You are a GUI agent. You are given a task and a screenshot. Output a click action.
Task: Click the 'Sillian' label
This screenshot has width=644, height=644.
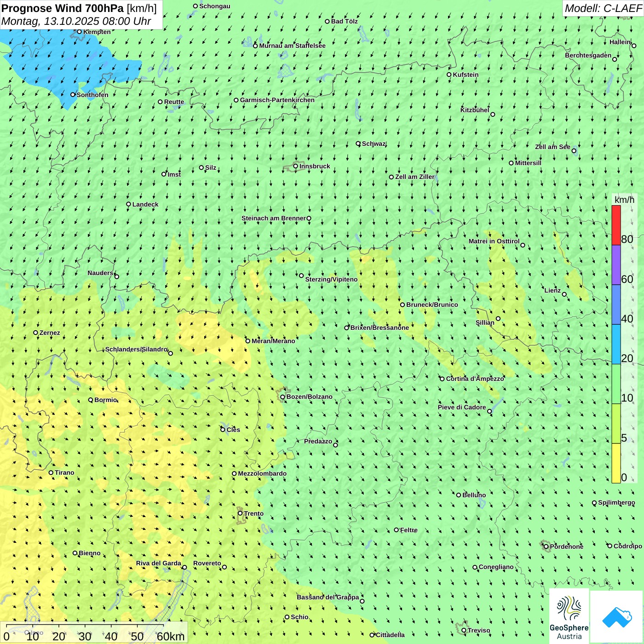tap(485, 322)
